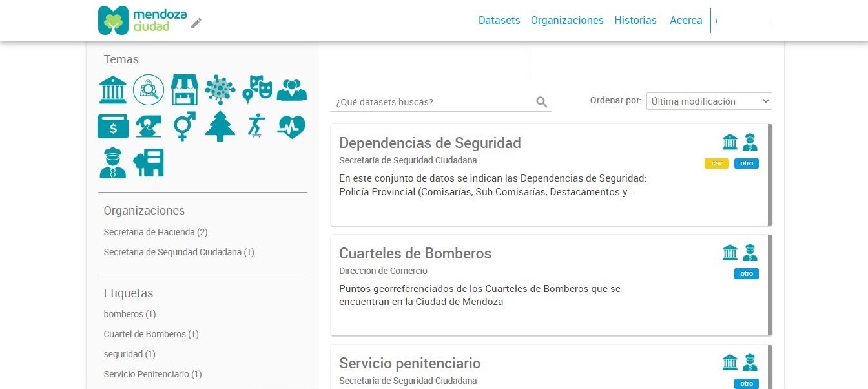Filter by the bomberos tag

(x=130, y=314)
